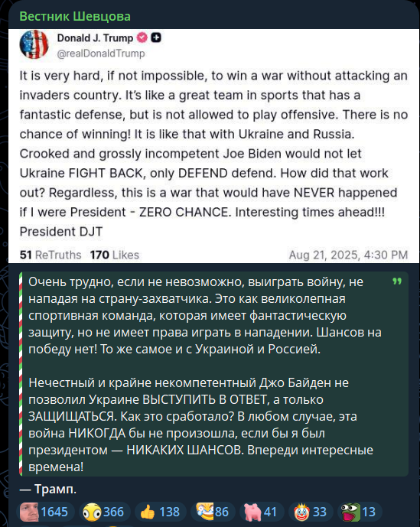
Task: Click the Aug 21, 2025 timestamp
Action: coord(348,255)
